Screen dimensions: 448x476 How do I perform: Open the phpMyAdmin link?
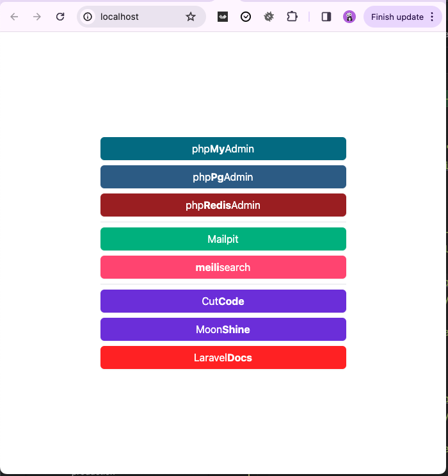(223, 149)
